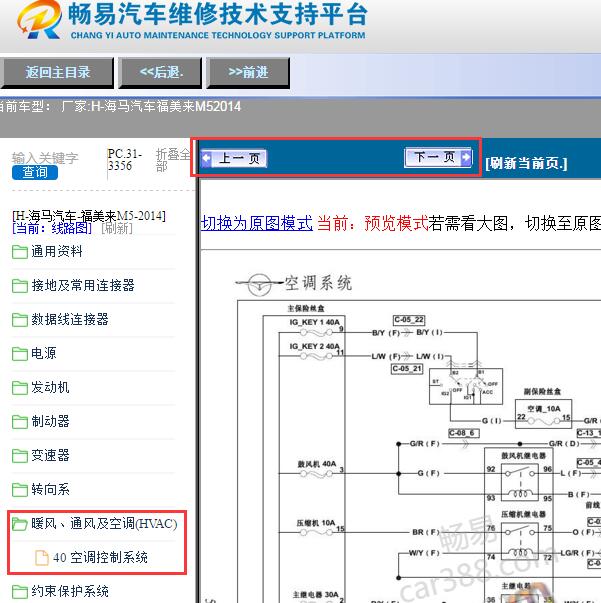
Task: Open 40 空调控制系统 diagram
Action: (x=100, y=557)
